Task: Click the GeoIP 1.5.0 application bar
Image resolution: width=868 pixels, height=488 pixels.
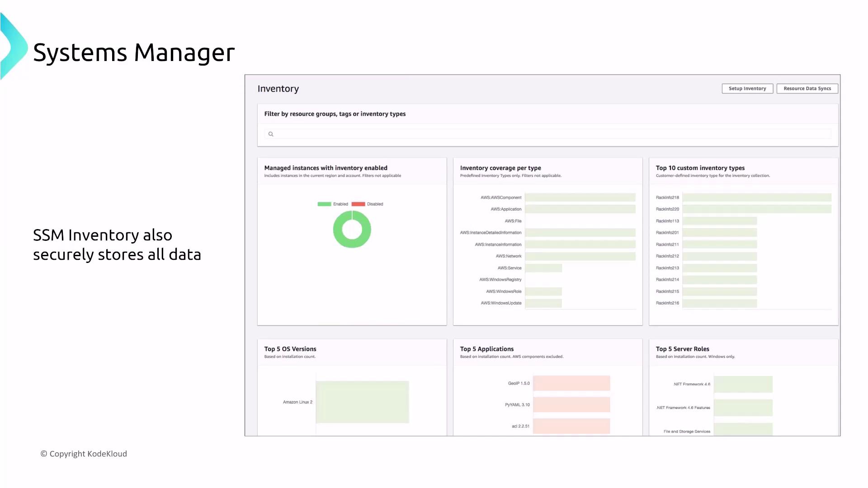Action: coord(571,383)
